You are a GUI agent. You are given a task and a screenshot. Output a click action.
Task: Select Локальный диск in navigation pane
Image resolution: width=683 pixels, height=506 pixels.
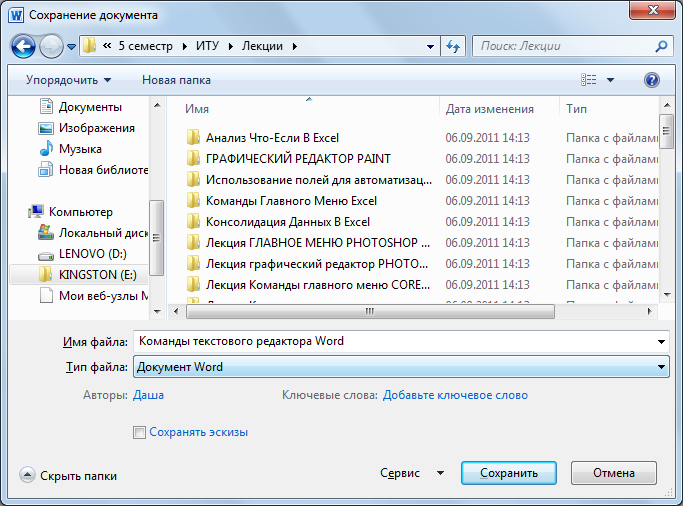point(93,233)
